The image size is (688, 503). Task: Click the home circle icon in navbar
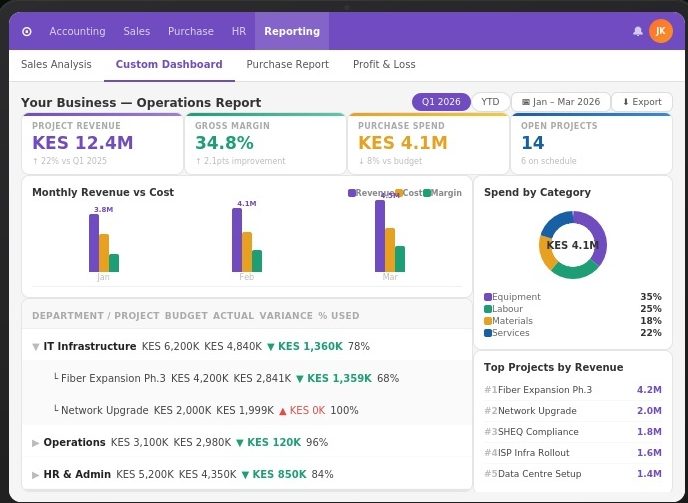click(x=27, y=31)
